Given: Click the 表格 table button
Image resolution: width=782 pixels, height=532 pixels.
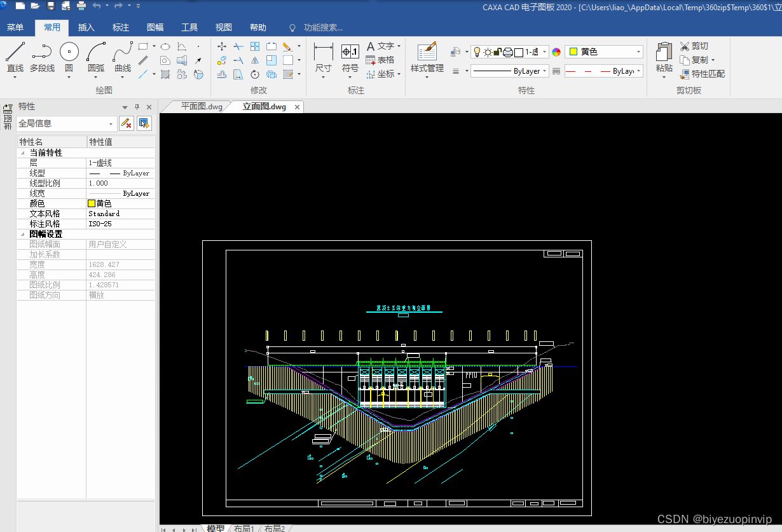Looking at the screenshot, I should 380,60.
